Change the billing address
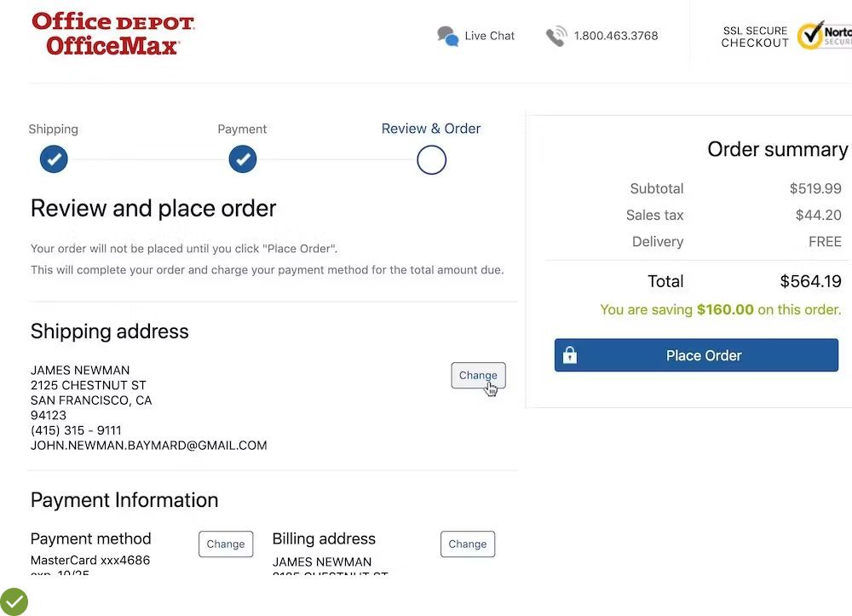Image resolution: width=852 pixels, height=616 pixels. pos(468,544)
